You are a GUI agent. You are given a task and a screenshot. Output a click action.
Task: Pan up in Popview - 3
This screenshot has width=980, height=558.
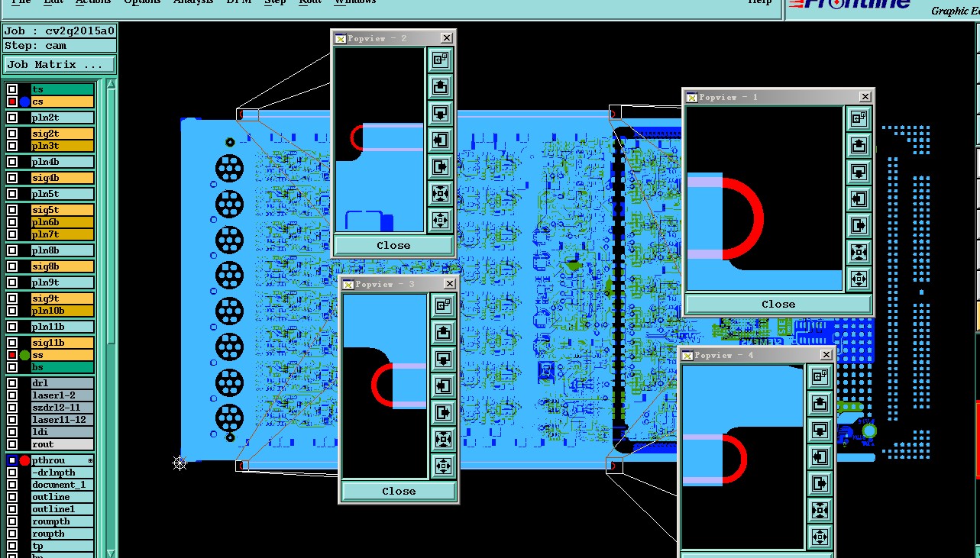[x=443, y=333]
